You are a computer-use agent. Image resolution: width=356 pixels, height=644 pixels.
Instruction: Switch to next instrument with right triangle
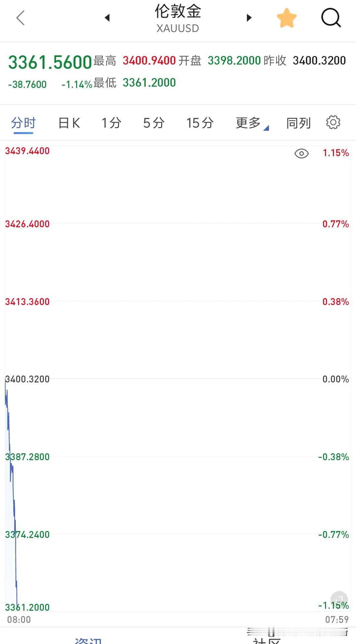[249, 18]
